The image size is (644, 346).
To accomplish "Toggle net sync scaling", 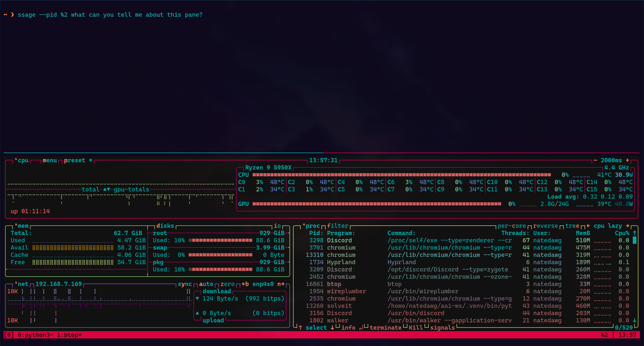I will coord(185,284).
